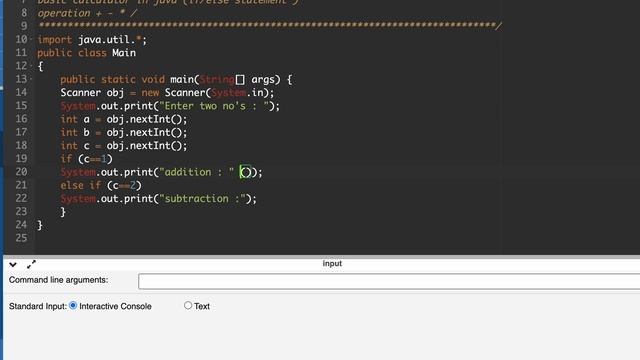
Task: Expand input panel to fullscreen using arrows icon
Action: click(31, 264)
